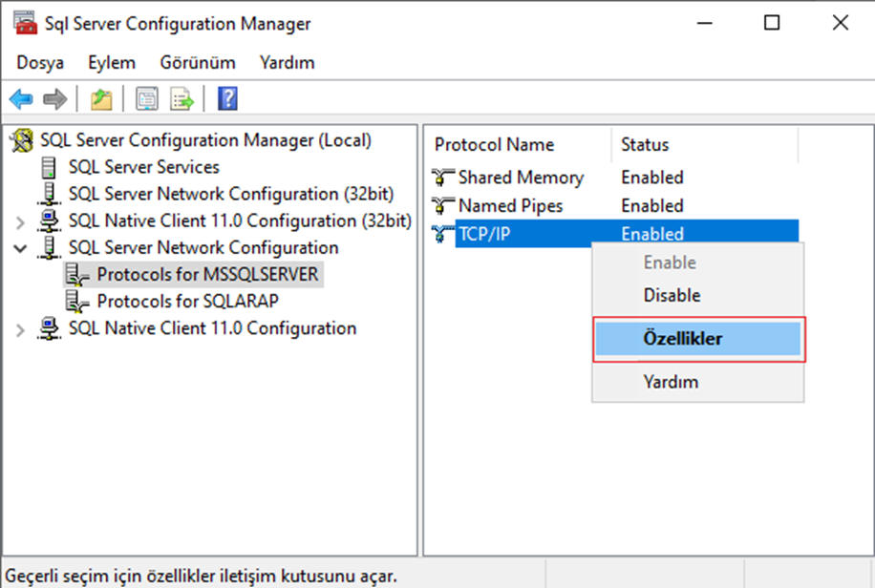Click the Export List toolbar icon

click(181, 99)
